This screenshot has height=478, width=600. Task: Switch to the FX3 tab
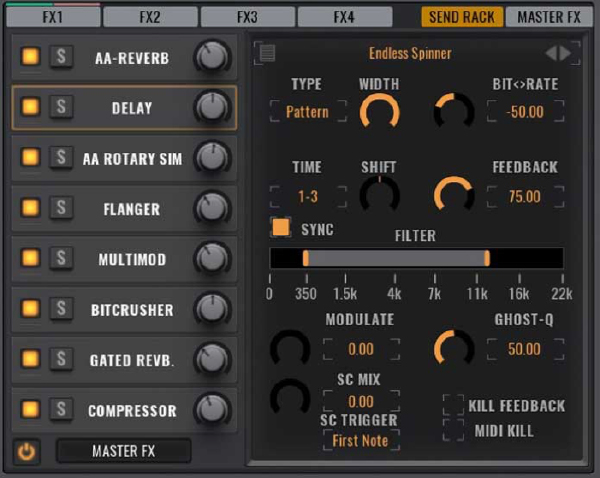(248, 17)
